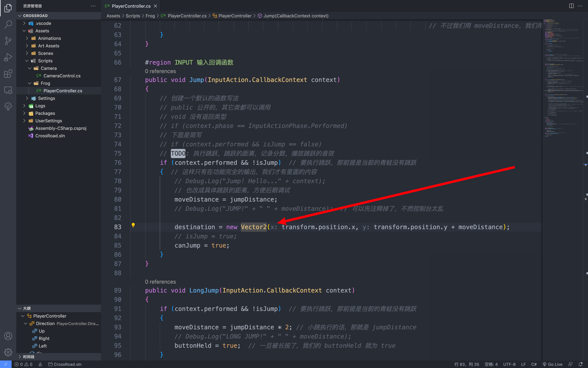Screen dimensions: 588x368
Task: Open editor more actions menu
Action: [x=580, y=6]
